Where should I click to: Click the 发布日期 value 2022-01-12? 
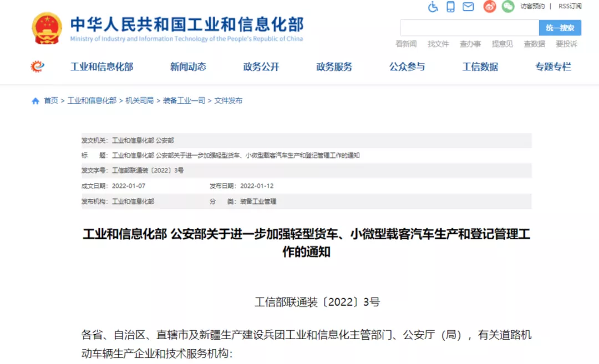(257, 186)
